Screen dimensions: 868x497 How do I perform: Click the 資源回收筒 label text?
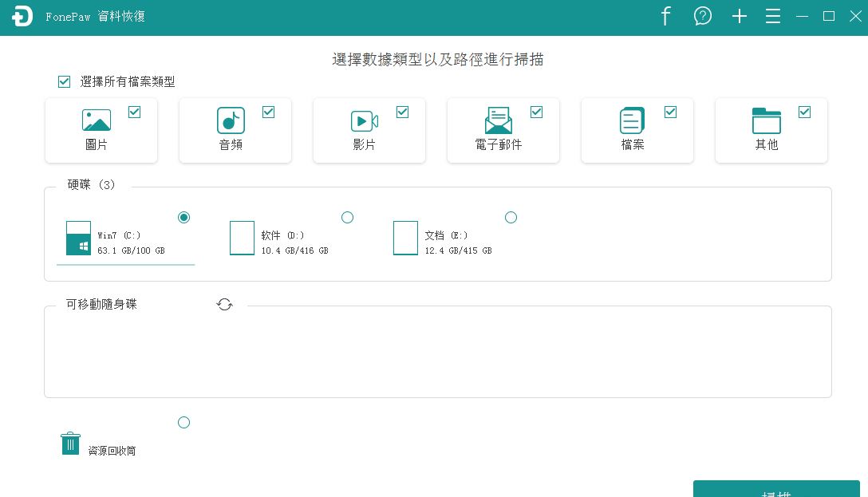click(112, 451)
